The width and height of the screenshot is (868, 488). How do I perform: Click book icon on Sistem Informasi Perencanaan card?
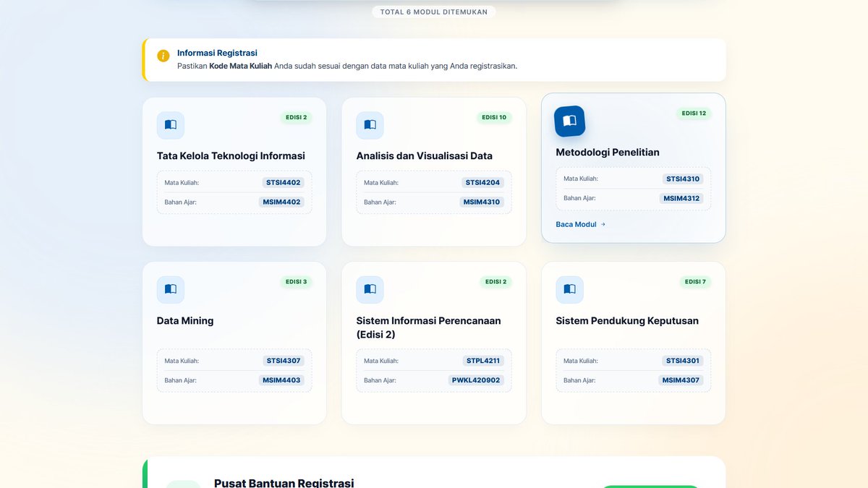(x=370, y=290)
